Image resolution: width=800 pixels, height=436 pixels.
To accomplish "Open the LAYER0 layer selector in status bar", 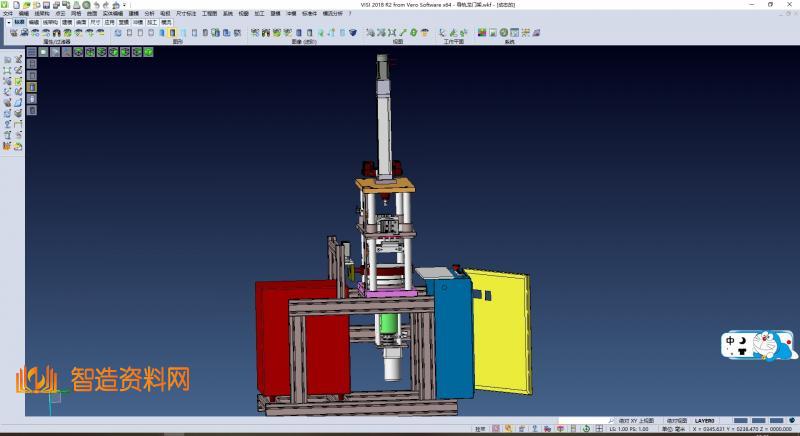I will click(x=705, y=420).
